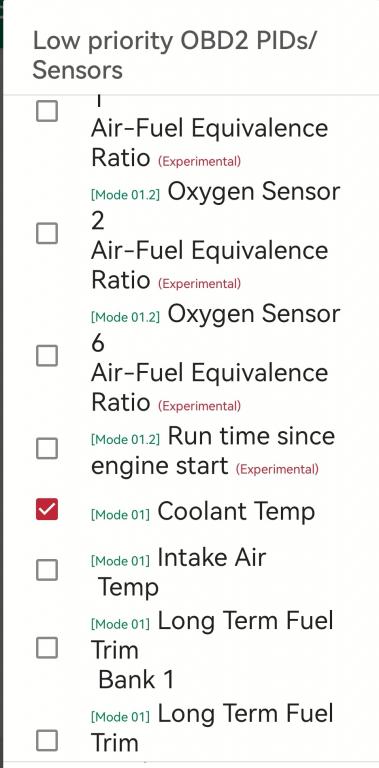
Task: Tick the Oxygen Sensor 6 checkbox
Action: pos(47,356)
